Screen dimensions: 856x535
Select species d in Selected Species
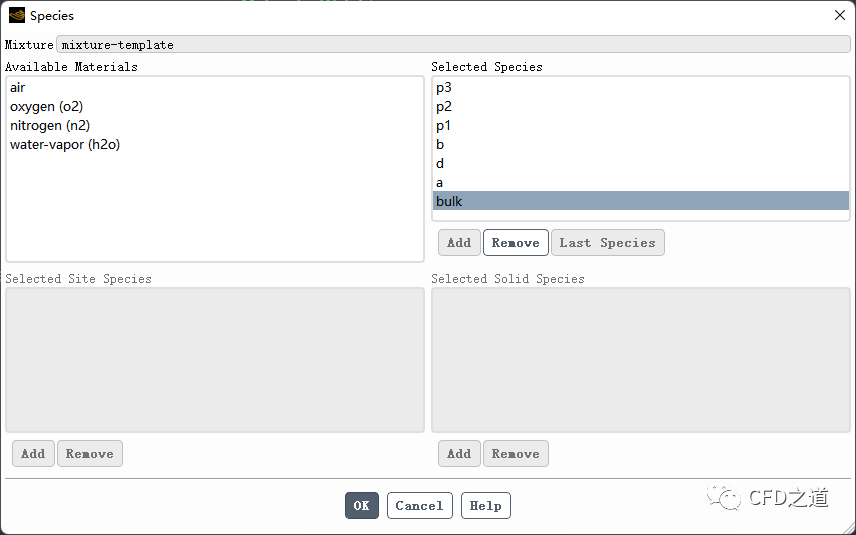coord(440,164)
